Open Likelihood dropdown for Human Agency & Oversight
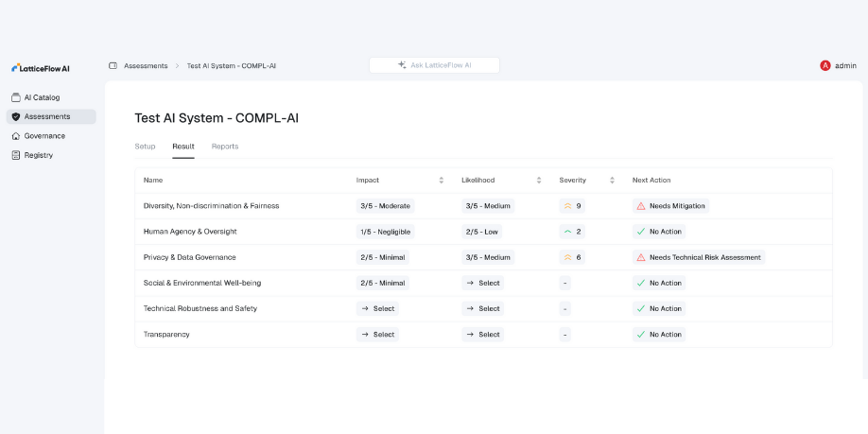This screenshot has width=868, height=434. coord(481,232)
